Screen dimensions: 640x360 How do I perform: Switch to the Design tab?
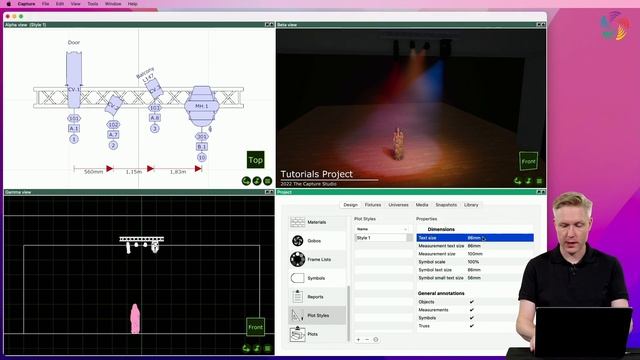point(350,205)
